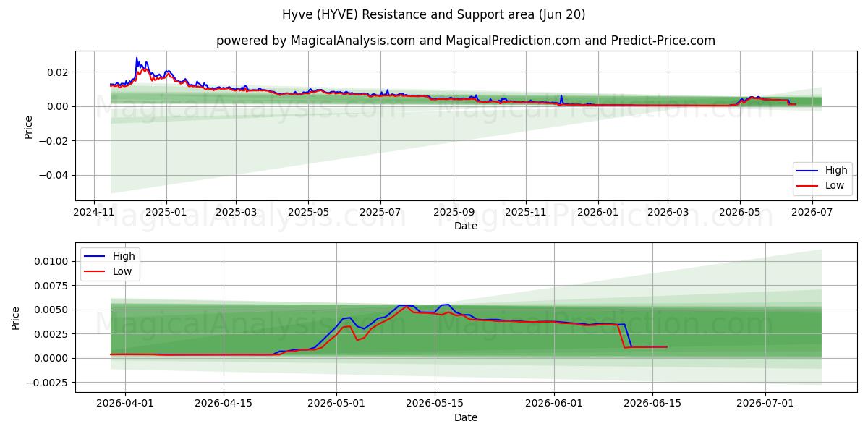
Task: Click the bottom chart 'Date' axis label
Action: point(466,417)
